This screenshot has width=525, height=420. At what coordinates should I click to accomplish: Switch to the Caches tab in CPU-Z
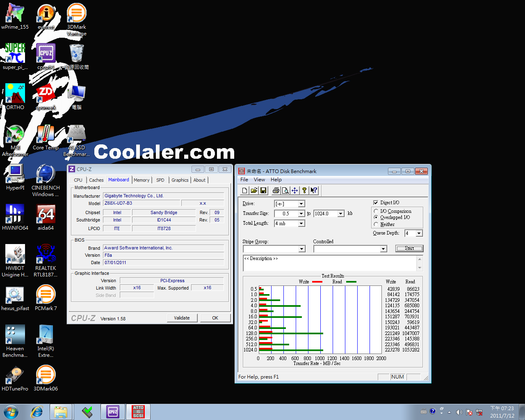(96, 180)
